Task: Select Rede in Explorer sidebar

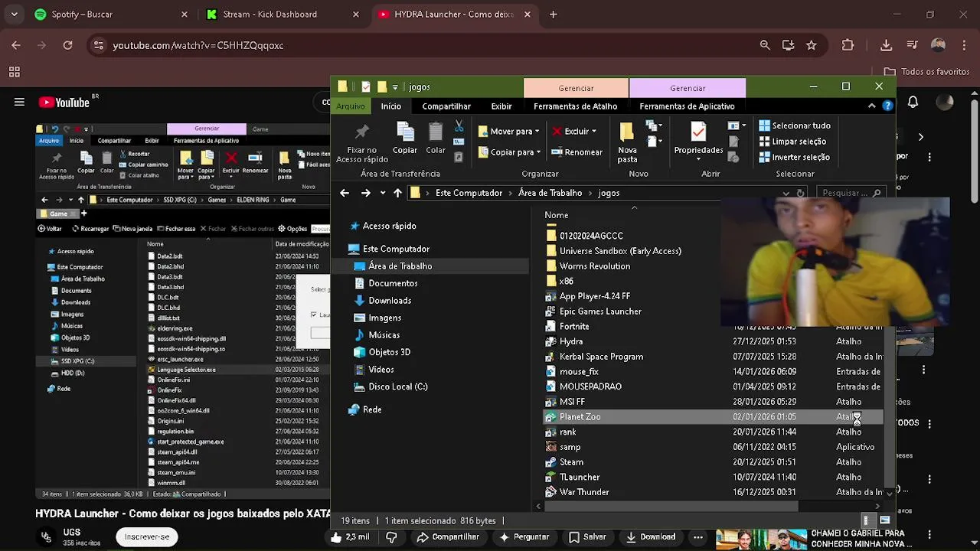Action: point(372,409)
